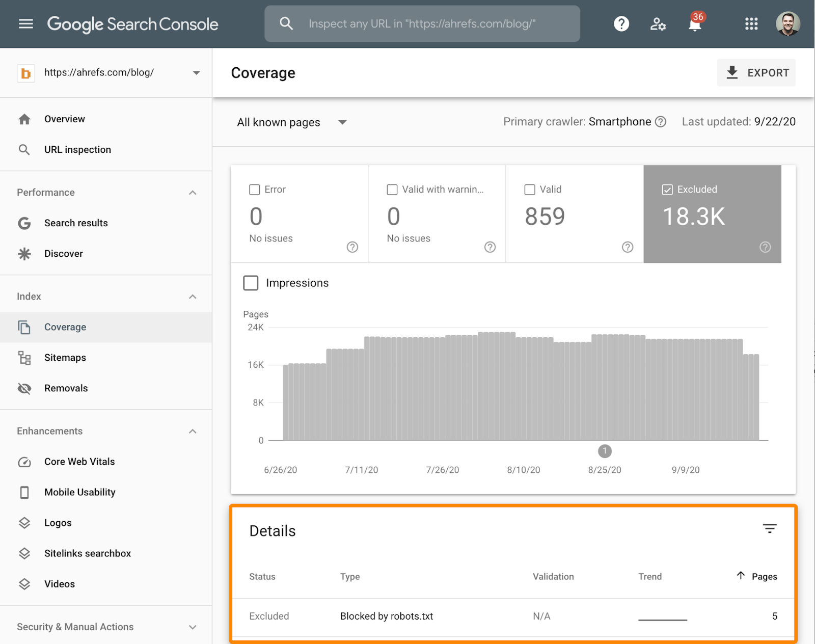Viewport: 815px width, 644px height.
Task: Open URL inspection page
Action: 106,150
